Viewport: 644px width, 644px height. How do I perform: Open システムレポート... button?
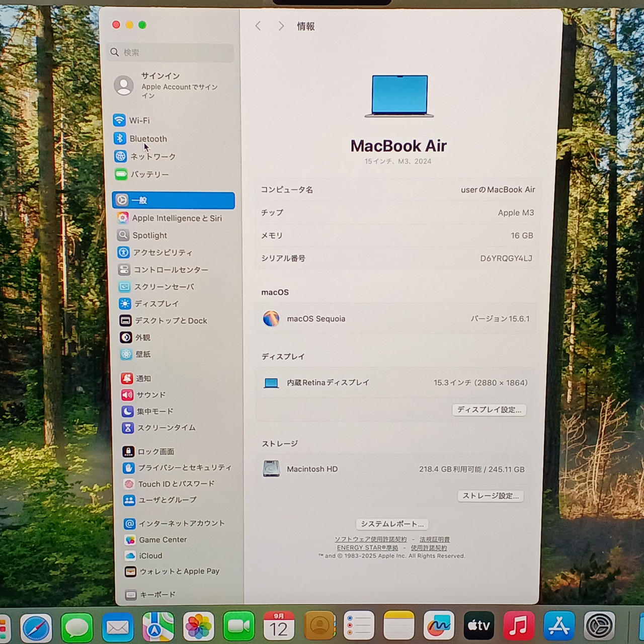pyautogui.click(x=392, y=524)
